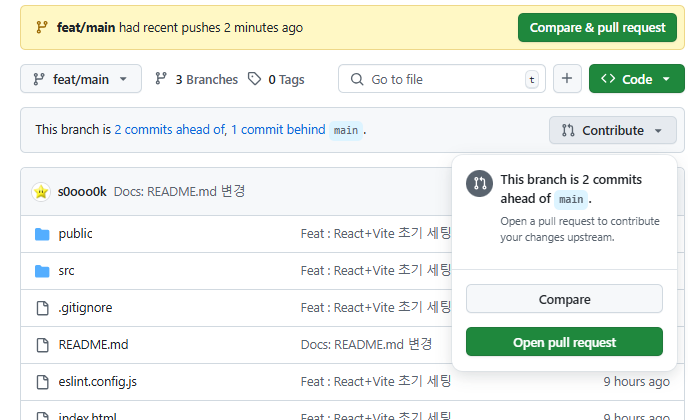Click the feat/main text in yellow banner
Viewport: 688px width, 420px height.
(x=86, y=28)
